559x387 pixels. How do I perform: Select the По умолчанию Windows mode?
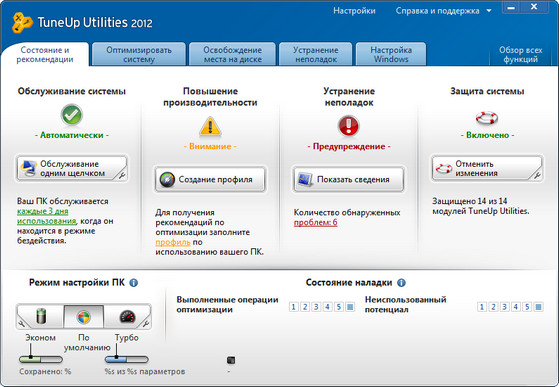pos(84,316)
